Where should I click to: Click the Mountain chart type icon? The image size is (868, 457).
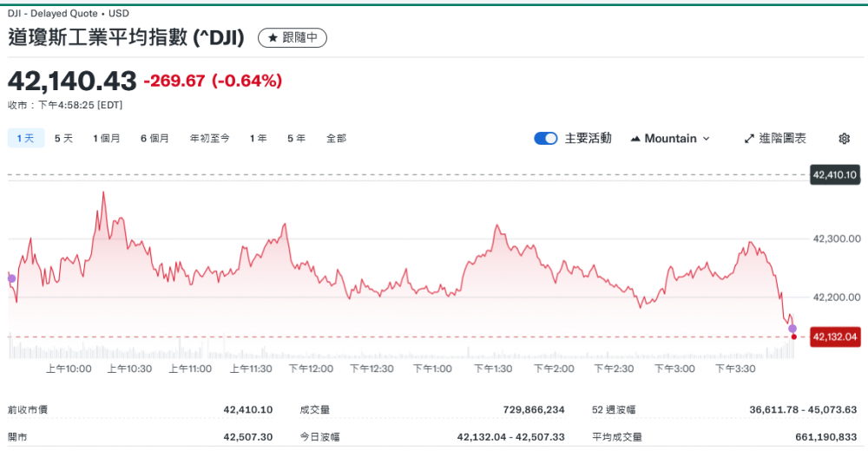tap(635, 139)
